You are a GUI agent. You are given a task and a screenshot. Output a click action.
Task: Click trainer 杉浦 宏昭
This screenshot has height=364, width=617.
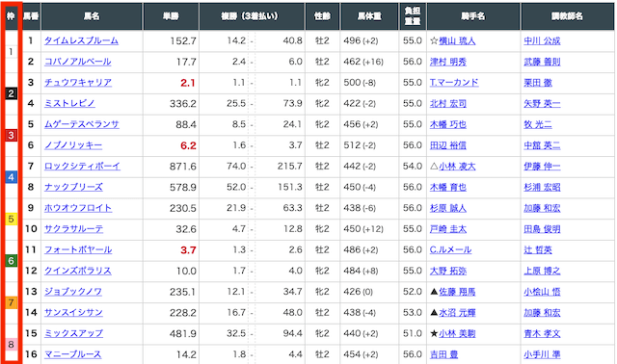point(542,187)
